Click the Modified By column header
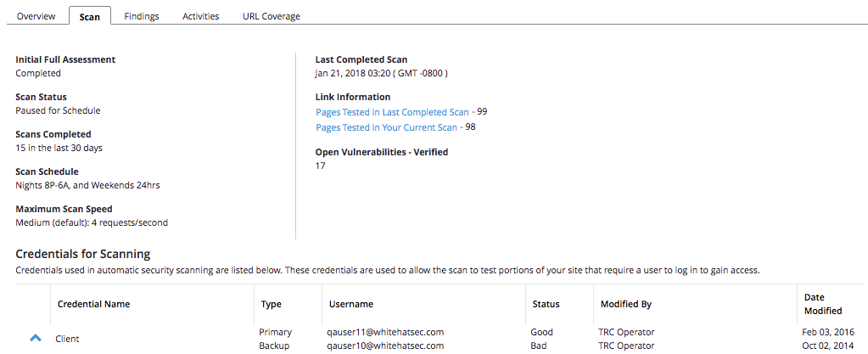The width and height of the screenshot is (868, 354). tap(625, 304)
